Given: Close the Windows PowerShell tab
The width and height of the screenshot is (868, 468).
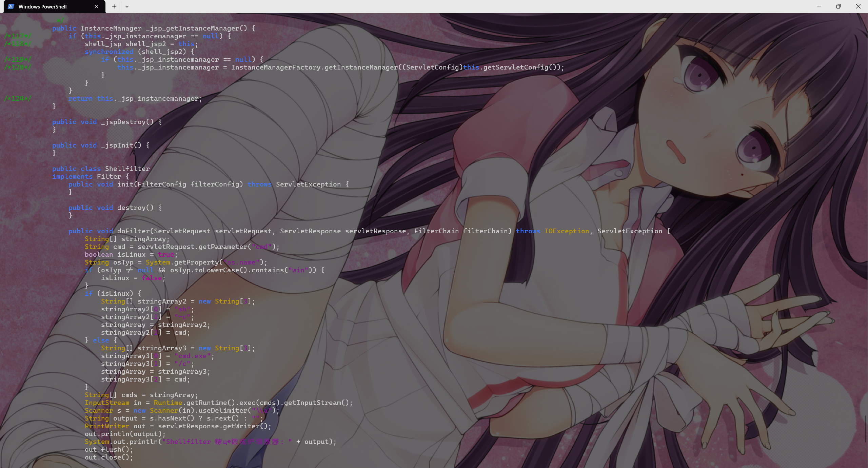Looking at the screenshot, I should tap(96, 6).
